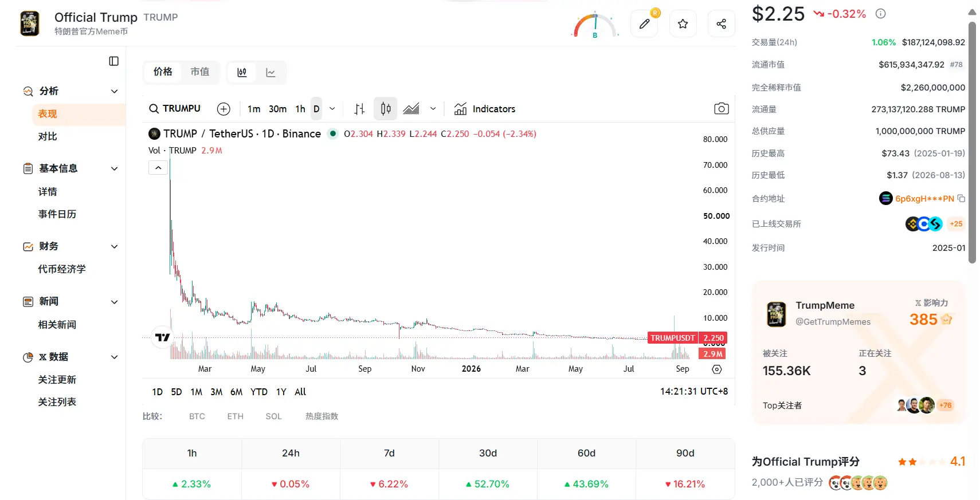Collapse the 新闻 sidebar section
The height and width of the screenshot is (500, 980).
(114, 302)
